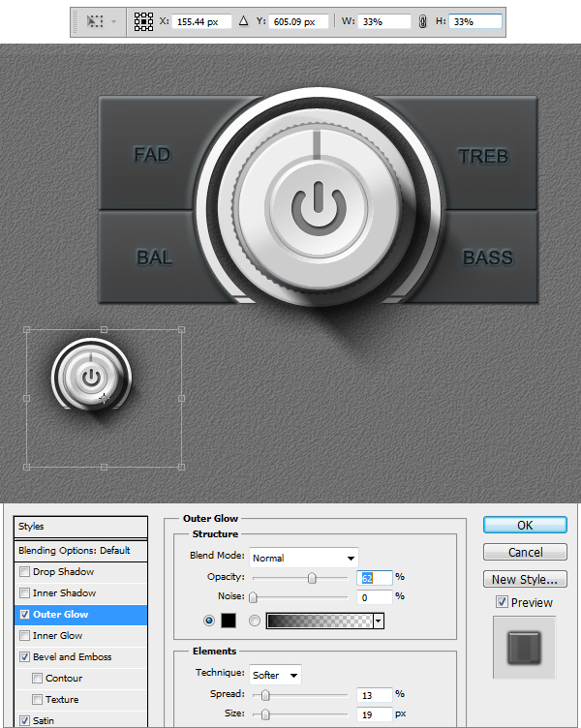This screenshot has height=728, width=581.
Task: Click the Free Transform tool icon
Action: coord(96,20)
